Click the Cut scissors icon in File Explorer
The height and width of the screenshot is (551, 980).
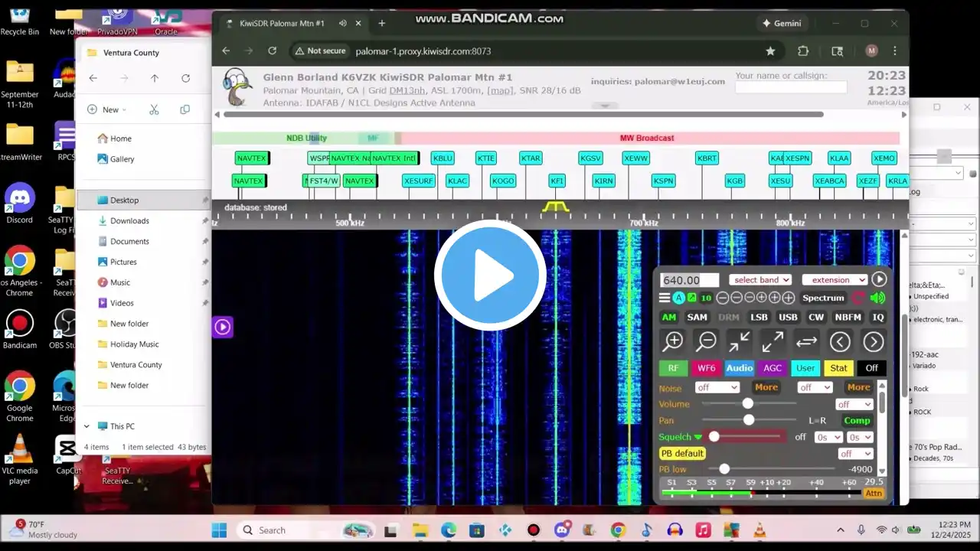tap(154, 109)
